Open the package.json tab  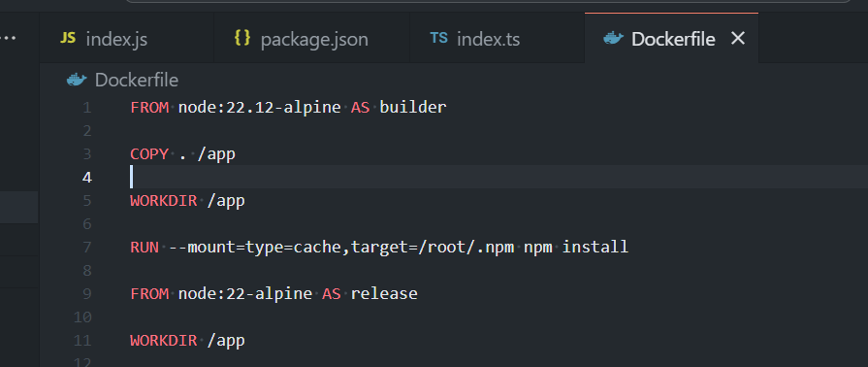(312, 38)
